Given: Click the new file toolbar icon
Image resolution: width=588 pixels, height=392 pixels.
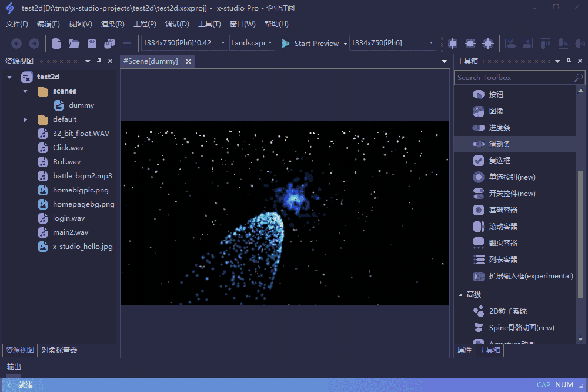Looking at the screenshot, I should pos(56,44).
